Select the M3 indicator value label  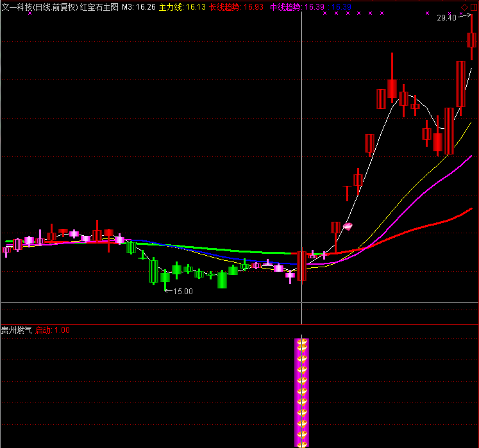pyautogui.click(x=139, y=7)
